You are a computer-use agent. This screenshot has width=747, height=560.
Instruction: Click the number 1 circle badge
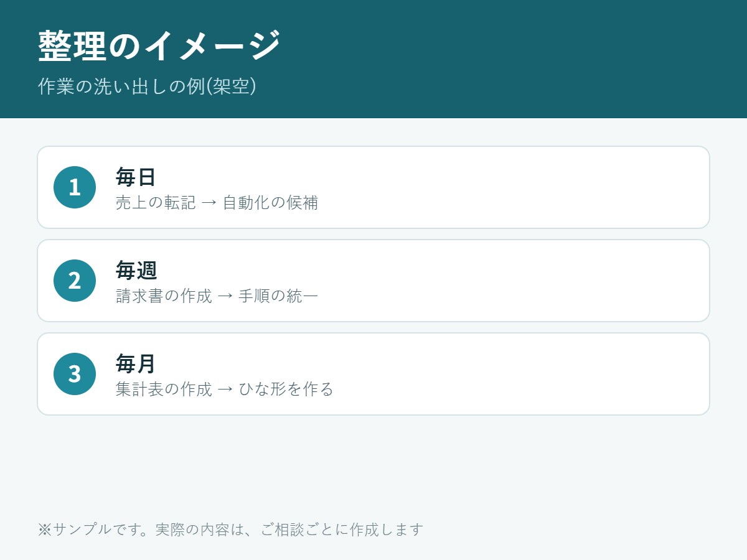(x=75, y=187)
